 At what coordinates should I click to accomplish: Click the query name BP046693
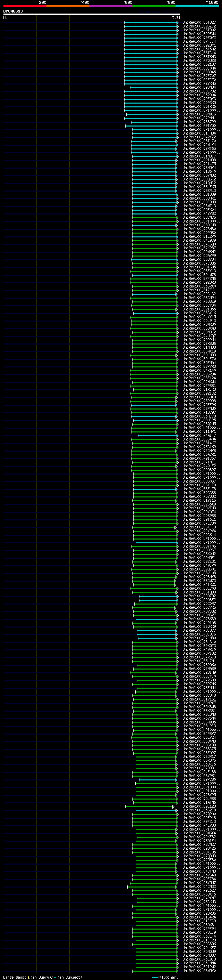13,11
